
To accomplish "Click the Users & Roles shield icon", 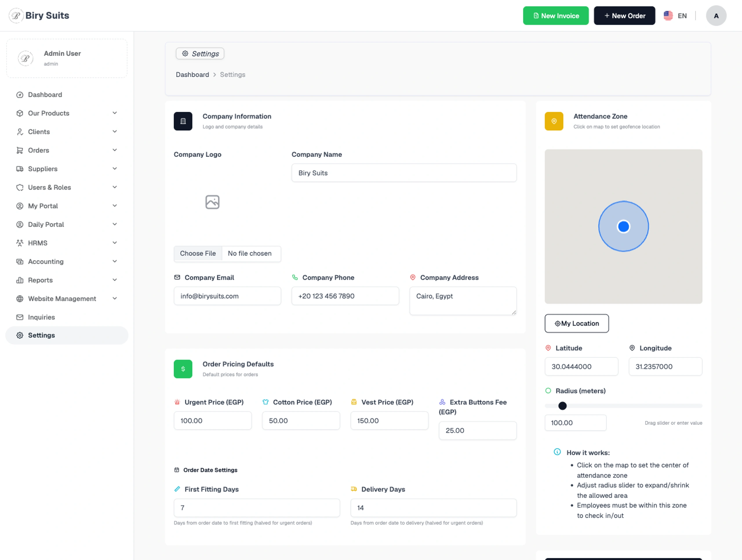I will click(20, 187).
